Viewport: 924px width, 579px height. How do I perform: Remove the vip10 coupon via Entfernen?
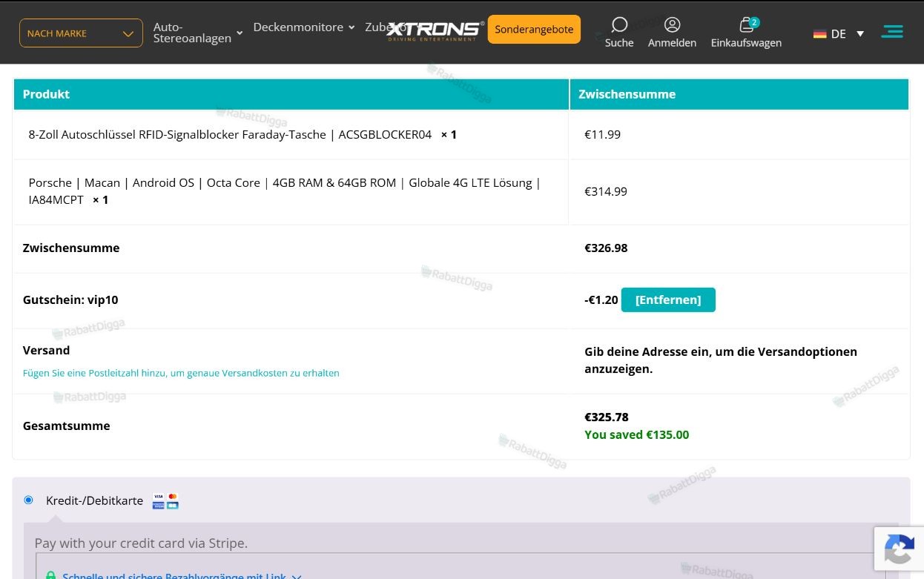click(x=668, y=300)
